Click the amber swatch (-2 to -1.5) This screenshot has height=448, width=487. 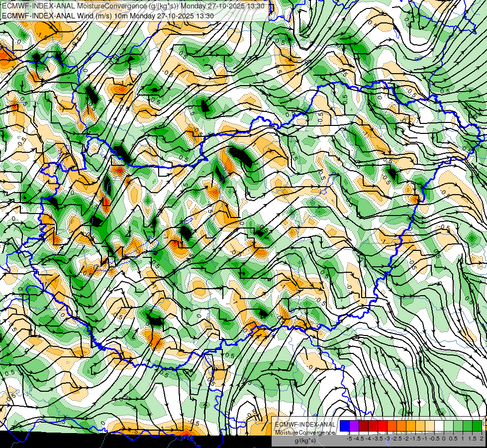(411, 426)
